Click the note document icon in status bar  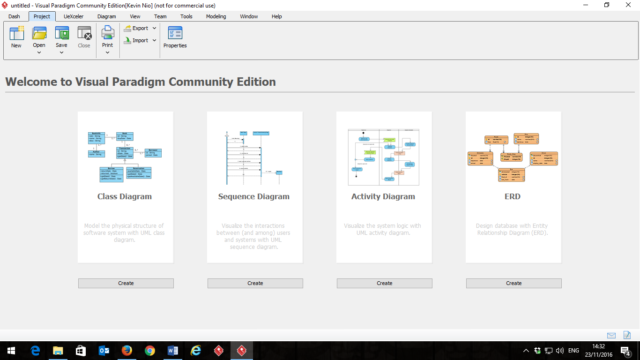click(x=627, y=335)
